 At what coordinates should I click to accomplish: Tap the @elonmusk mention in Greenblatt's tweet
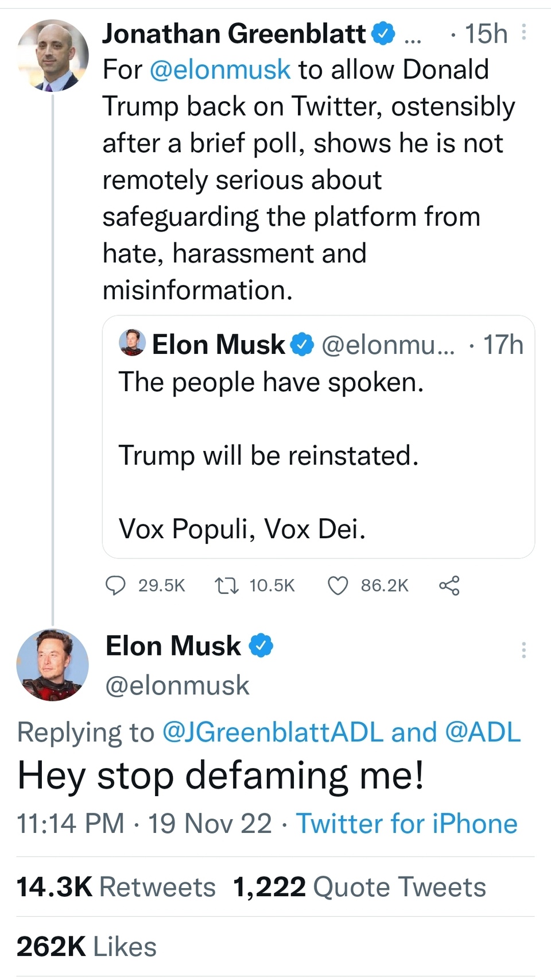(220, 70)
